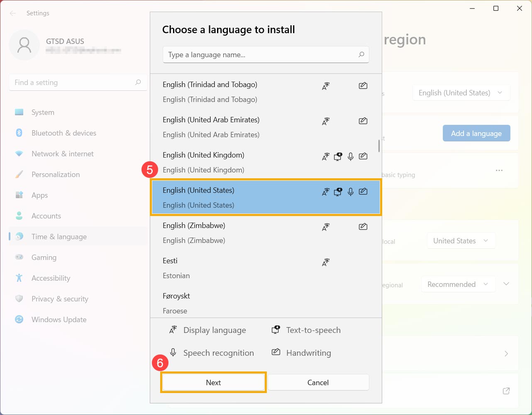Click the Gaming controller icon
The image size is (532, 415).
click(19, 257)
